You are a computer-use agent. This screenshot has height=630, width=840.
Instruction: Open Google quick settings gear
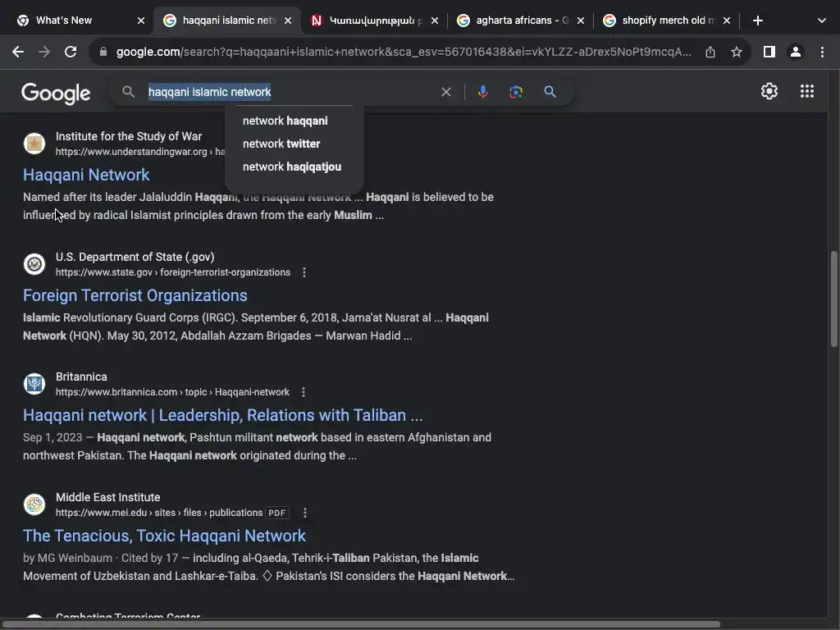click(769, 91)
